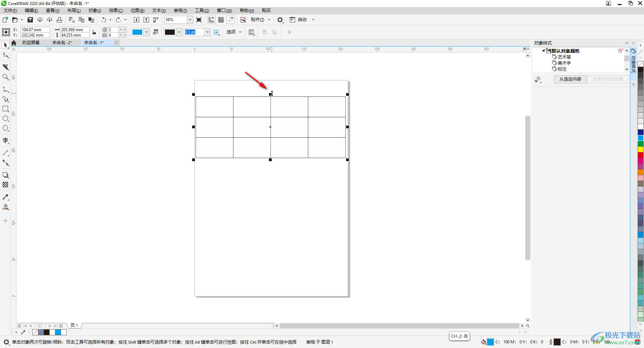Toggle Show guidelines button

231,20
